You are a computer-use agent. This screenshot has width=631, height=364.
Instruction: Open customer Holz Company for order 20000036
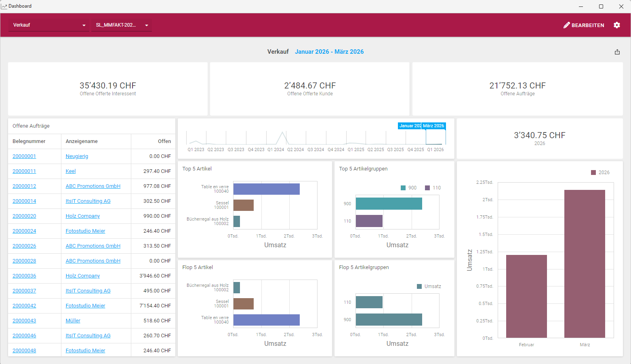click(x=82, y=276)
